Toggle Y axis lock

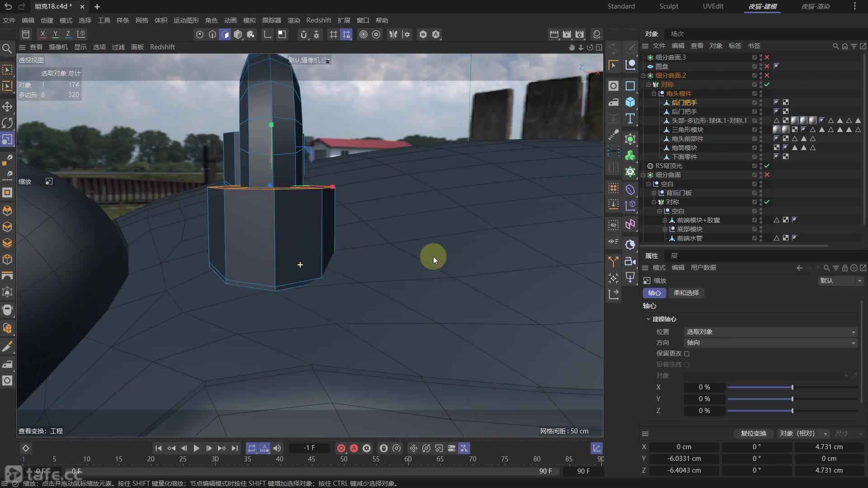[x=55, y=34]
